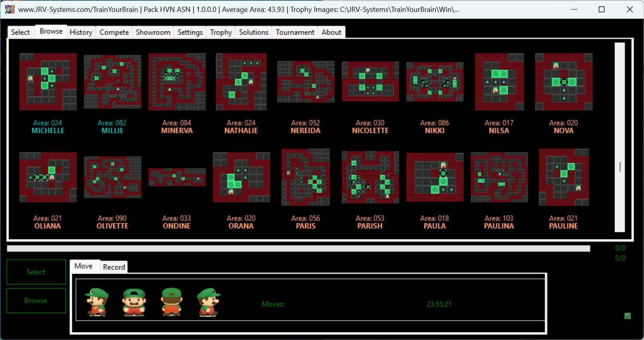This screenshot has height=340, width=644.
Task: Click the level list vertical scrollbar
Action: [620, 137]
